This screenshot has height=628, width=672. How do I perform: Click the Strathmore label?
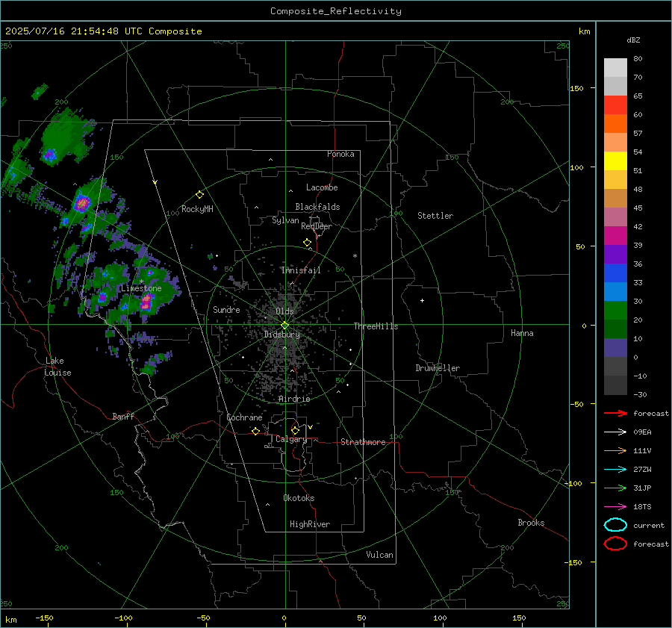(x=363, y=442)
